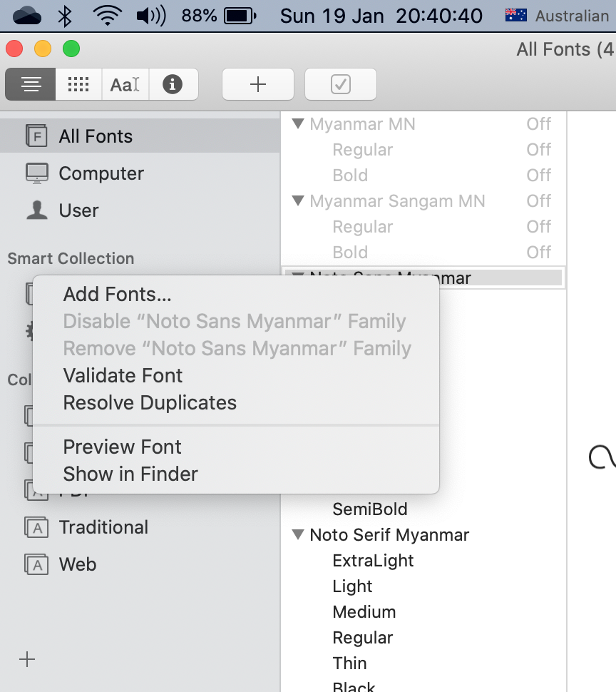This screenshot has height=692, width=616.
Task: Click the add font plus toolbar button
Action: coord(258,85)
